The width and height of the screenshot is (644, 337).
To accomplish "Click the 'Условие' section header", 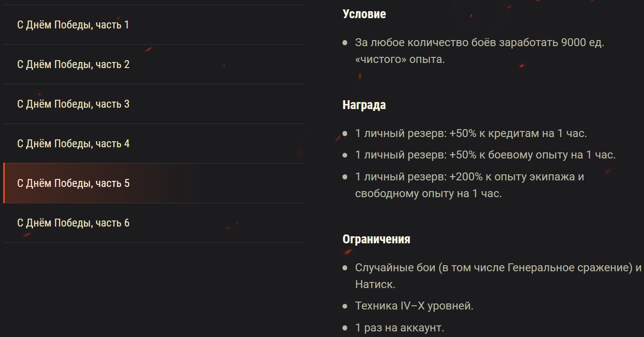I will click(x=364, y=14).
